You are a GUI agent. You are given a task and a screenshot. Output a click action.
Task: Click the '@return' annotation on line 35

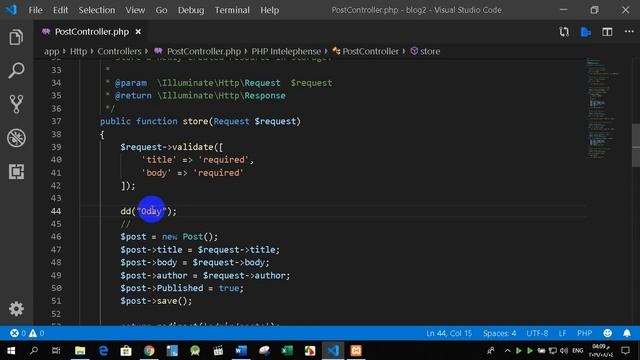133,96
